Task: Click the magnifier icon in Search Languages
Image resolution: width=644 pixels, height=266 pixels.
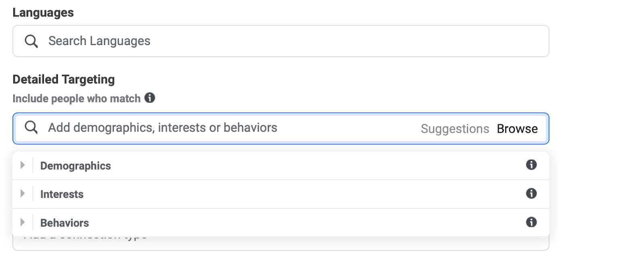Action: point(31,41)
